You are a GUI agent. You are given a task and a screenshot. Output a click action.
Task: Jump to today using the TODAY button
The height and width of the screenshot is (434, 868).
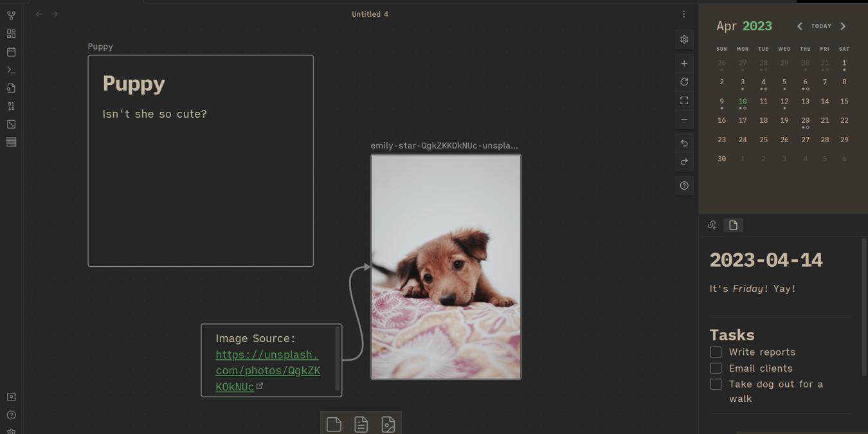[821, 26]
